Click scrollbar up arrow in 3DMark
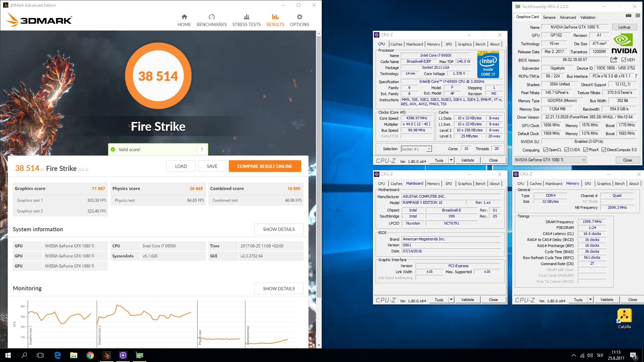The height and width of the screenshot is (362, 644). coord(319,34)
